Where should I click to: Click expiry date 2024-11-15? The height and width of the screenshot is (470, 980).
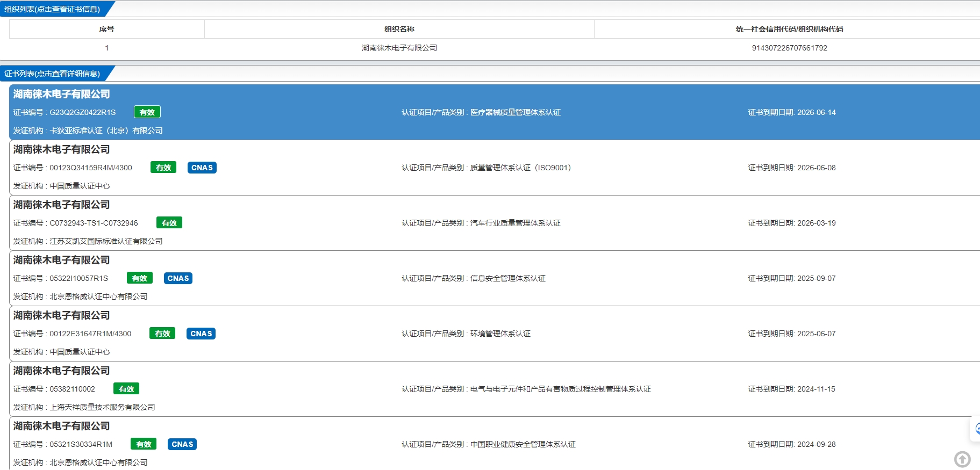(816, 389)
